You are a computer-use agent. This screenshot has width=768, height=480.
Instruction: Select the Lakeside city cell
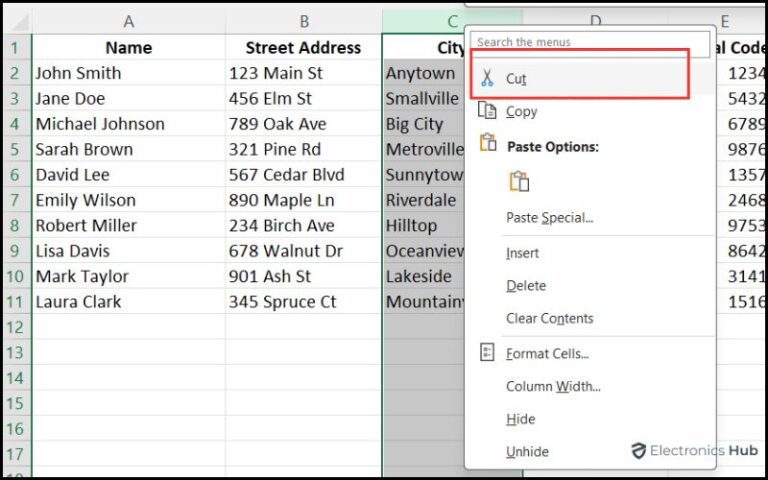pyautogui.click(x=423, y=276)
